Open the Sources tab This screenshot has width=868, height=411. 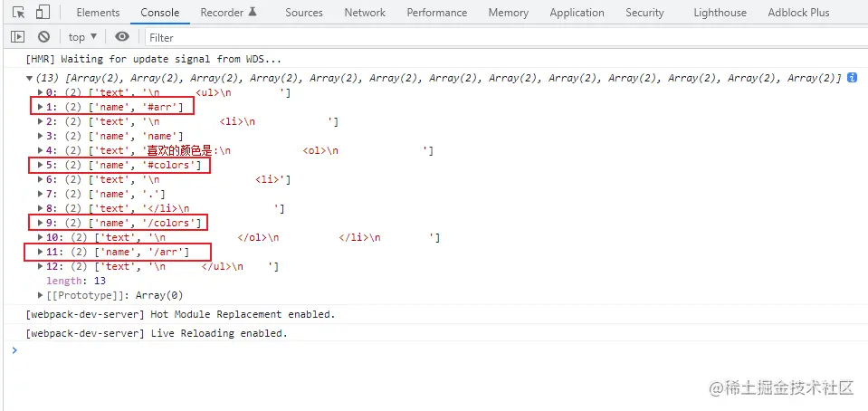click(304, 12)
